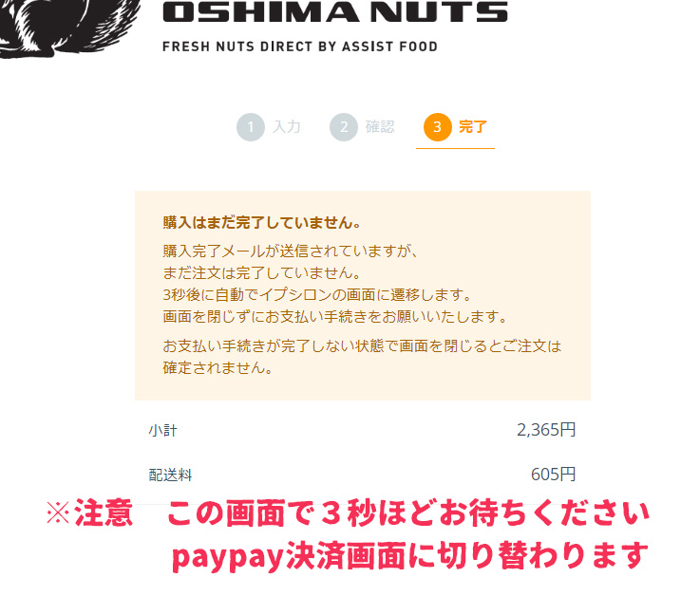The height and width of the screenshot is (615, 700).
Task: Click the red ※注意 wait message
Action: 349,512
